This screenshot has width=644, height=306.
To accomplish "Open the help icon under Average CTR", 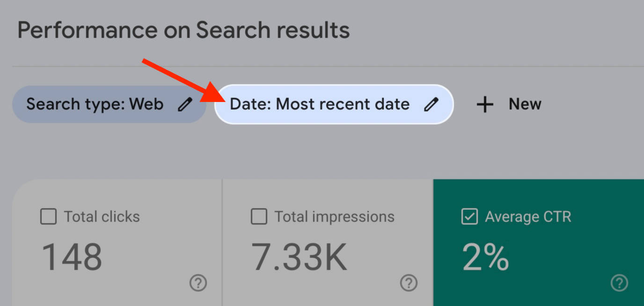I will [x=619, y=283].
